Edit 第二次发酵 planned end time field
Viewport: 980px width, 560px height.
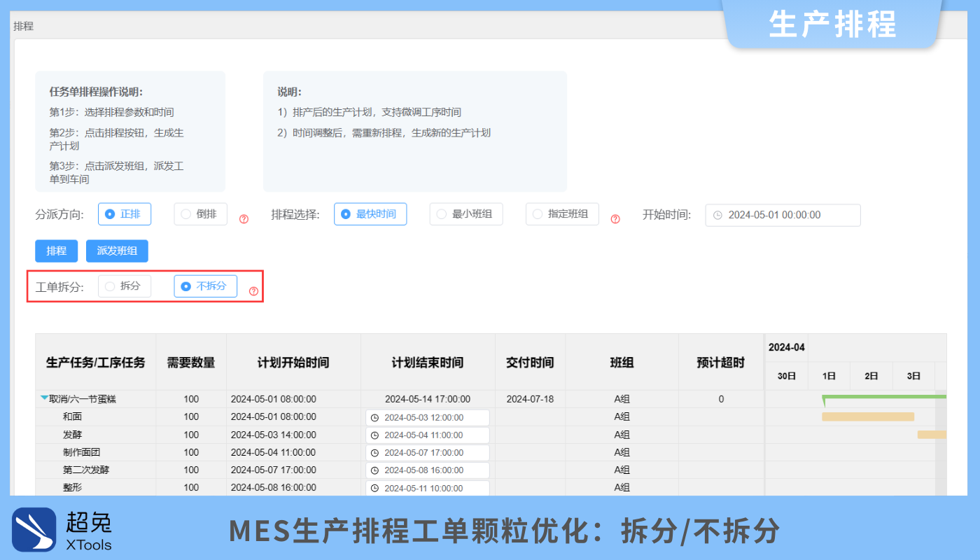(428, 470)
